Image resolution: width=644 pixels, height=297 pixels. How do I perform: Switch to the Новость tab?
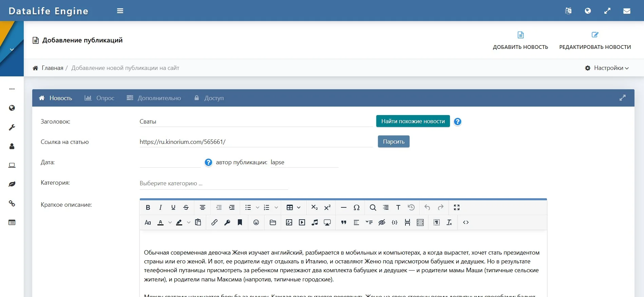pos(56,98)
